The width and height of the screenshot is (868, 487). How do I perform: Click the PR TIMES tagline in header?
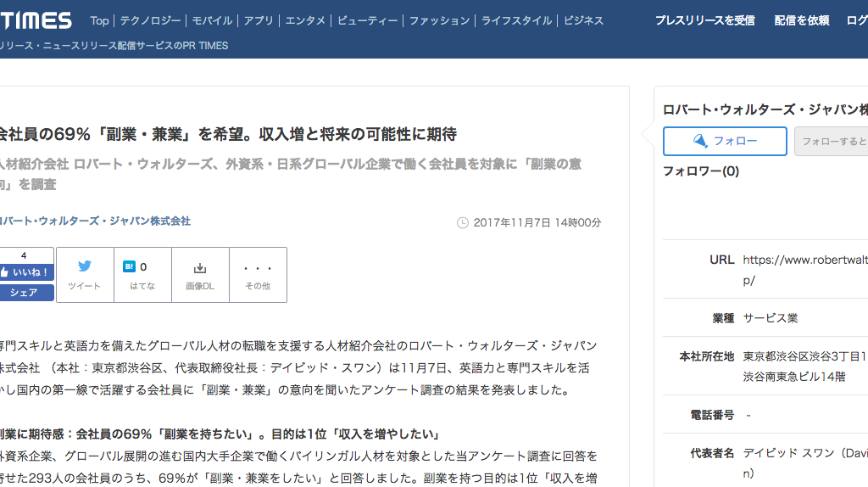click(x=114, y=46)
